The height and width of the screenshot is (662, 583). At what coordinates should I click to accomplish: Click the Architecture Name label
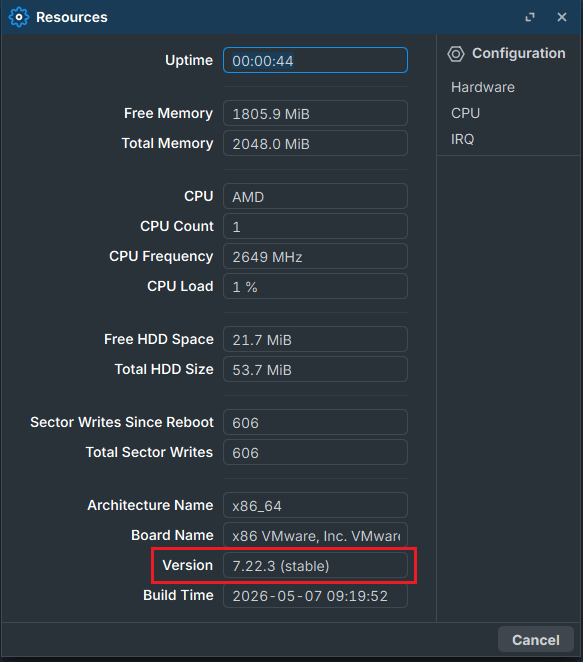click(150, 505)
